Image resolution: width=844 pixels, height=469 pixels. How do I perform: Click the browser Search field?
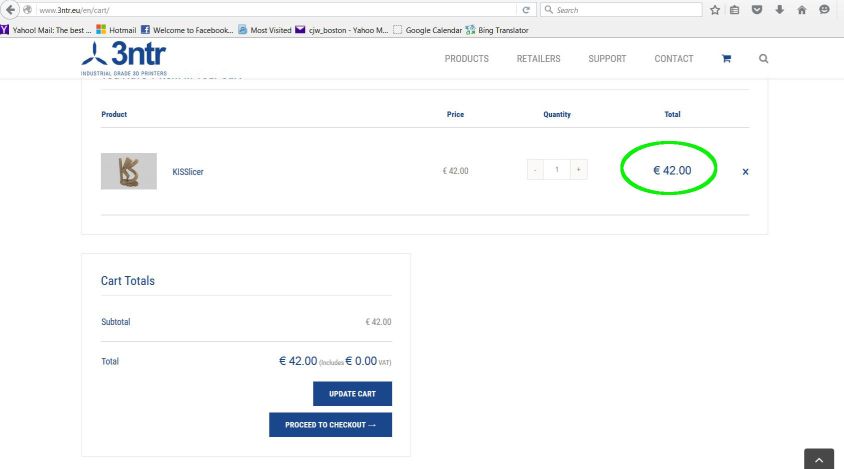click(x=621, y=10)
